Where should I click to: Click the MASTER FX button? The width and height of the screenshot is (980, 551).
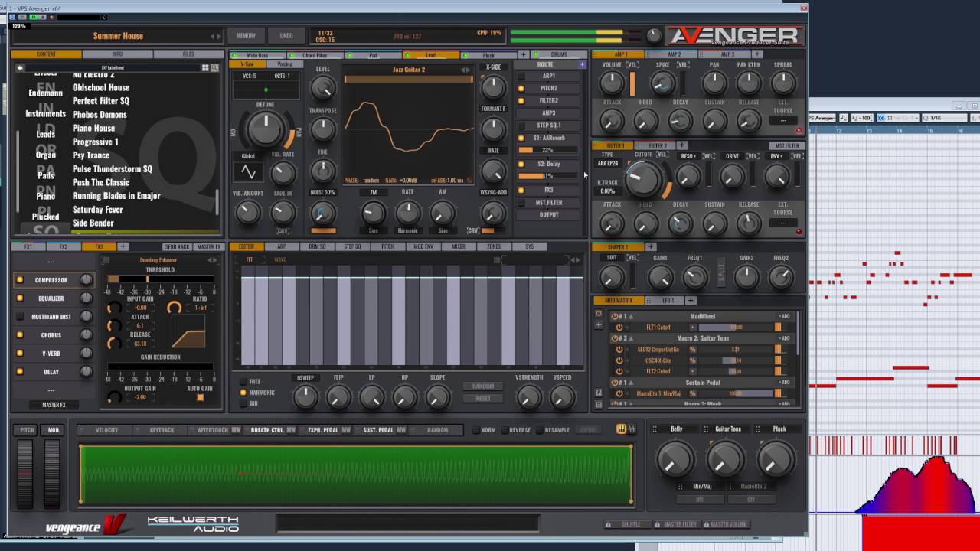[54, 405]
